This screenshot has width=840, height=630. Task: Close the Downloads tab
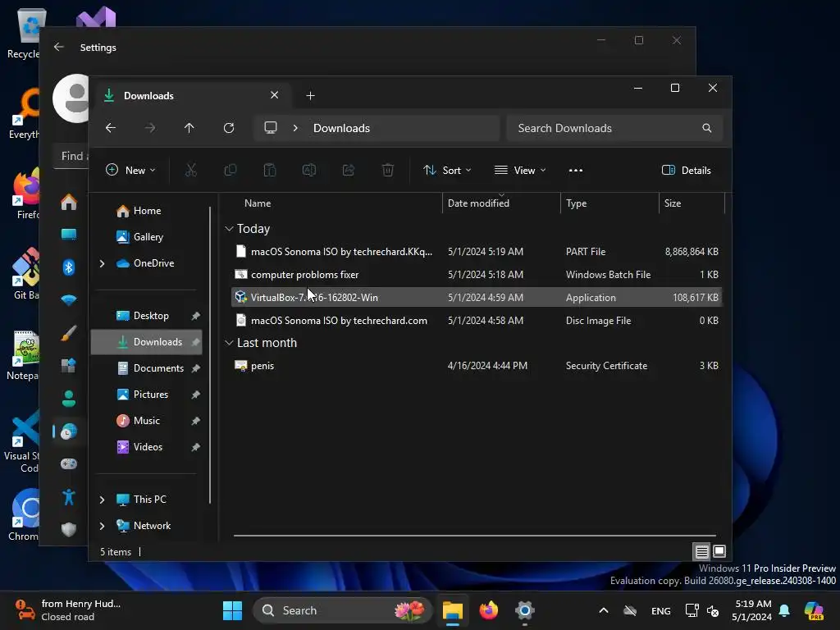274,95
